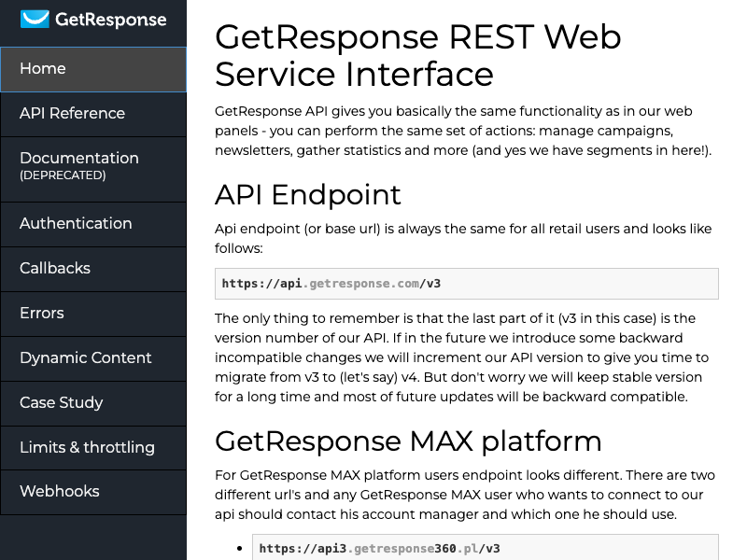Screen dimensions: 747x560
Task: Click paragraph beginning 'For GetResponse MAX platform users'
Action: click(464, 495)
